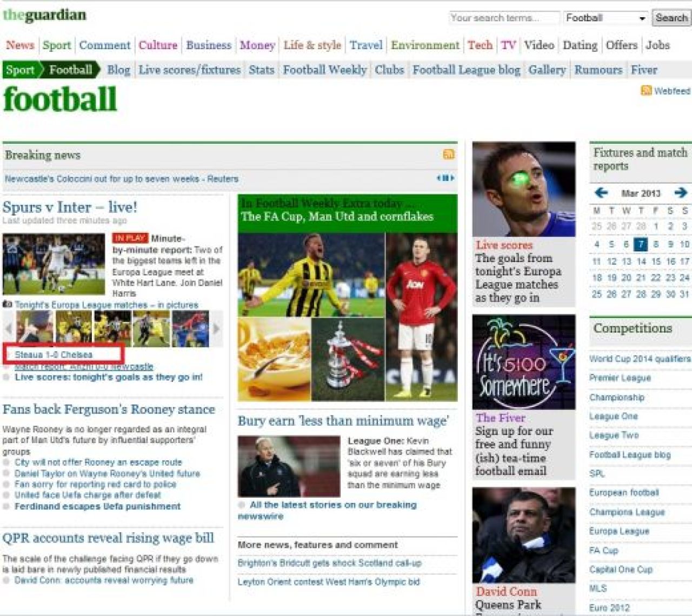Open the Jobs section
This screenshot has height=616, width=692.
coord(658,45)
